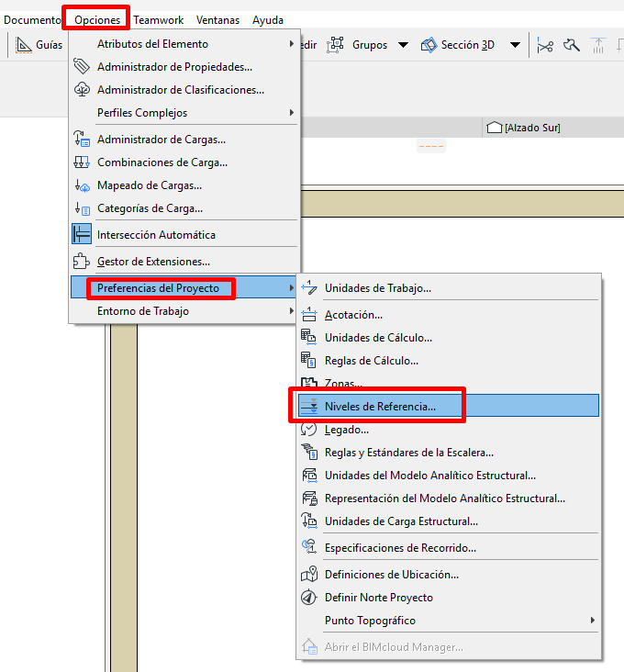
Task: Open the Teamwork menu
Action: pyautogui.click(x=158, y=19)
